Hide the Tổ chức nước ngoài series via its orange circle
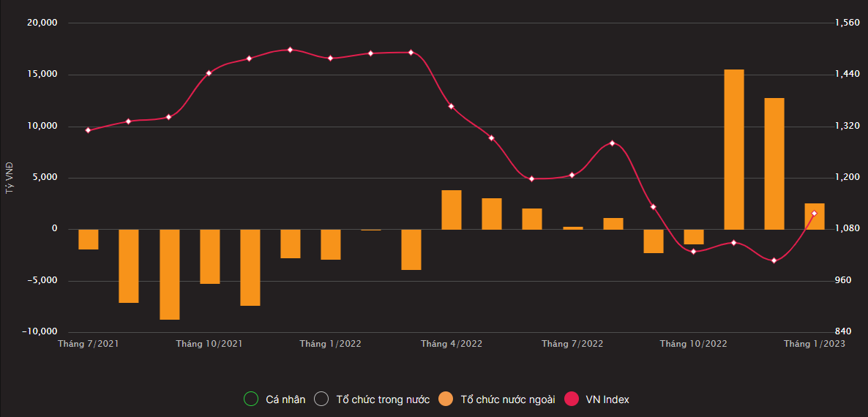This screenshot has width=868, height=417. coord(446,399)
